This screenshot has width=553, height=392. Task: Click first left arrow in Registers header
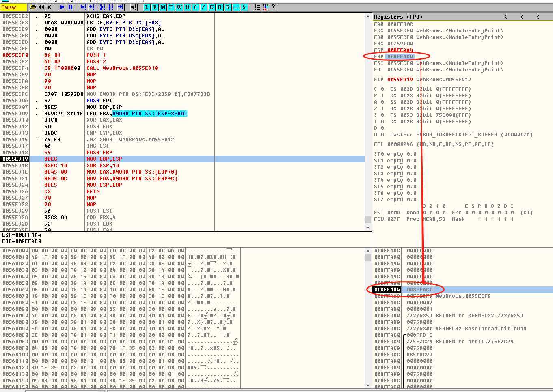[505, 17]
